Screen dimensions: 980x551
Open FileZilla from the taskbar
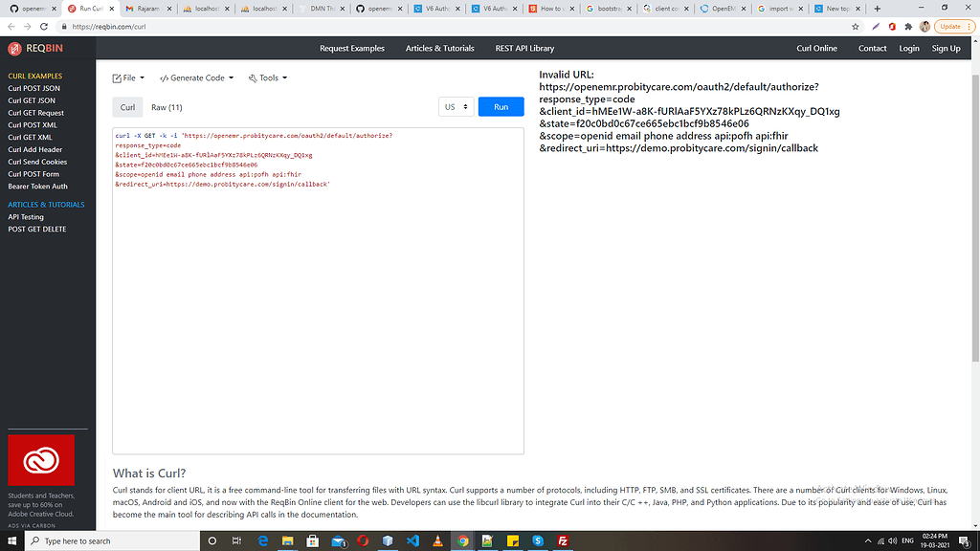(x=561, y=540)
